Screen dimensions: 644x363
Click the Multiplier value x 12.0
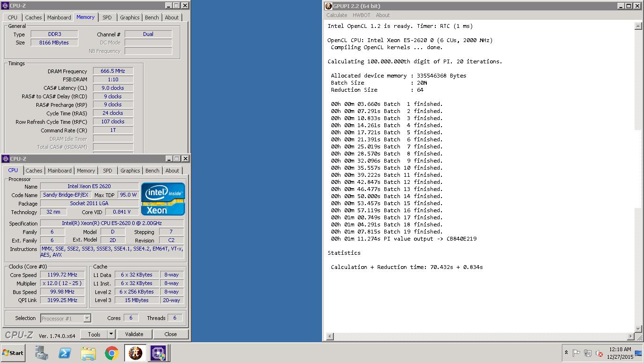coord(62,283)
